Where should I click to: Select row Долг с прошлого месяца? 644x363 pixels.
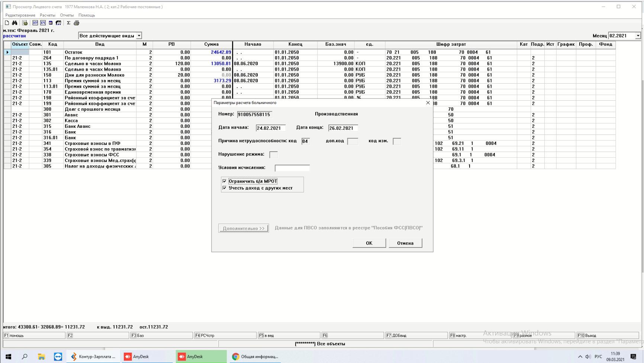coord(107,109)
